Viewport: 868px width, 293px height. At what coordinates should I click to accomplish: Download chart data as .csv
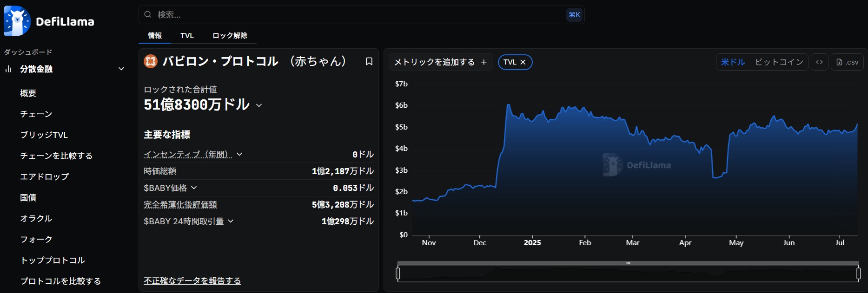(x=848, y=62)
